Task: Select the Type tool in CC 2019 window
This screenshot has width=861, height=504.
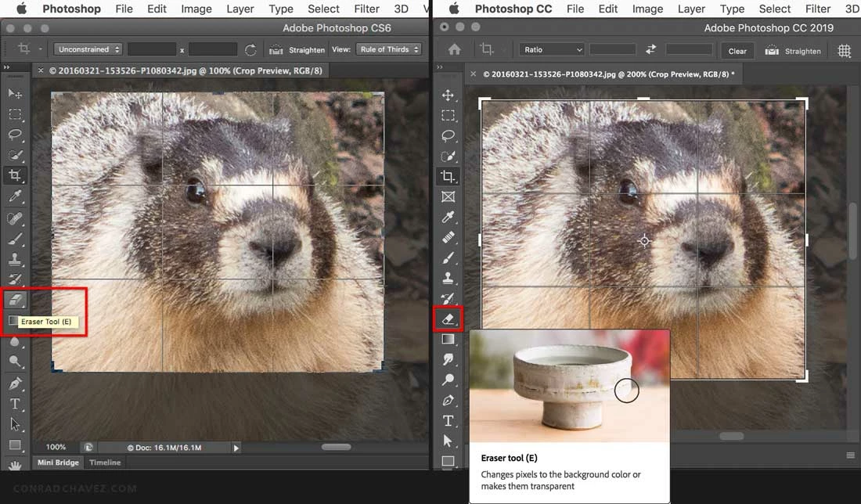Action: pos(448,420)
